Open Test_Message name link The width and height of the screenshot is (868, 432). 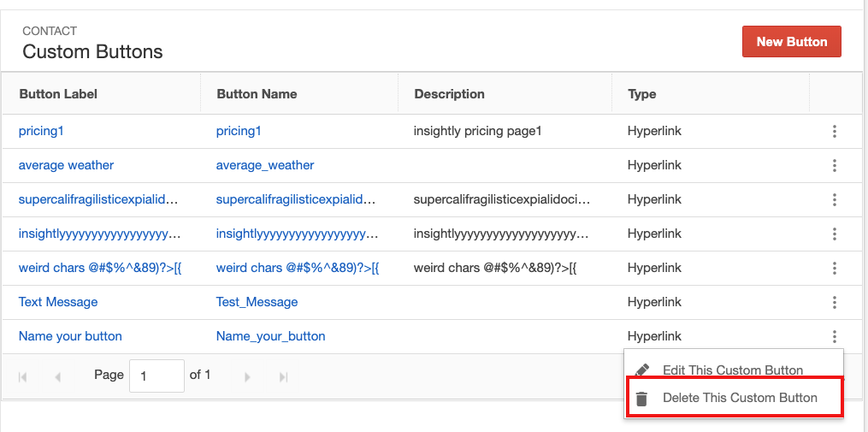coord(257,302)
